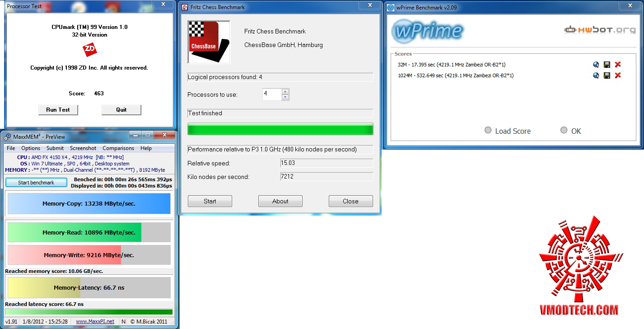Viewport: 644px width, 329px height.
Task: Click 'Logical processors found: 4' text
Action: pos(225,77)
